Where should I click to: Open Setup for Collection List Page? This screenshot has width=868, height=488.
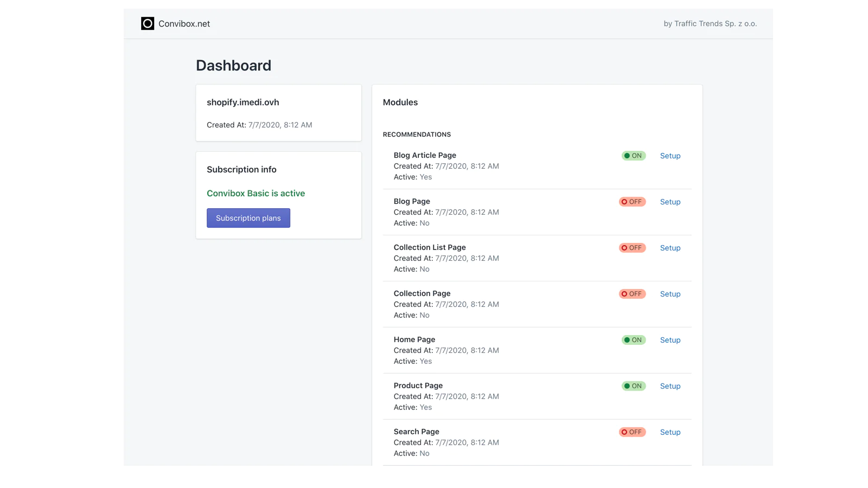[670, 248]
